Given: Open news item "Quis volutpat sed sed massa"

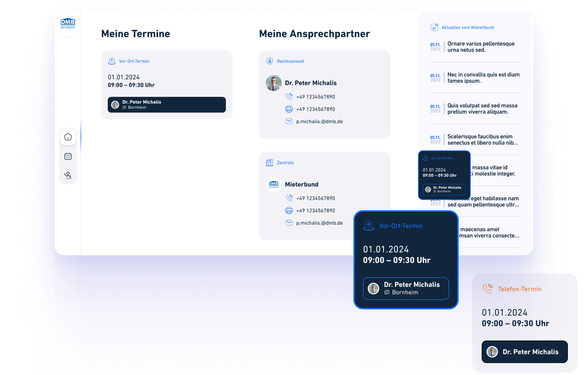Looking at the screenshot, I should [x=482, y=109].
